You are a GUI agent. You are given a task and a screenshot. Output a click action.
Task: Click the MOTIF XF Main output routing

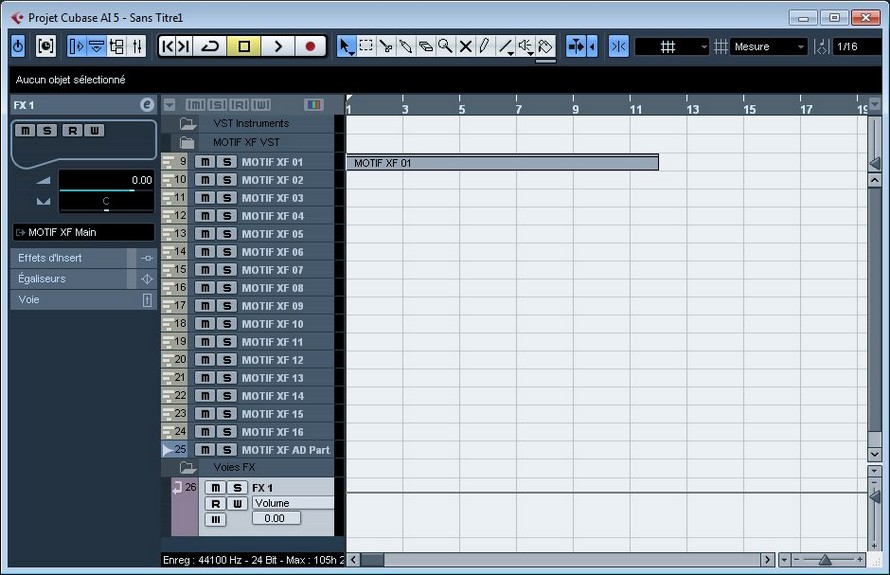coord(84,232)
